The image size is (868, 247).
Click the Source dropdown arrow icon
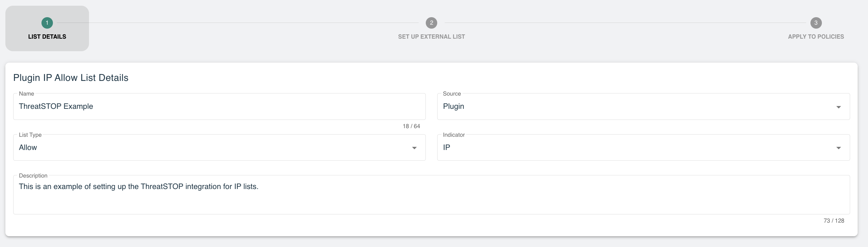[x=838, y=107]
